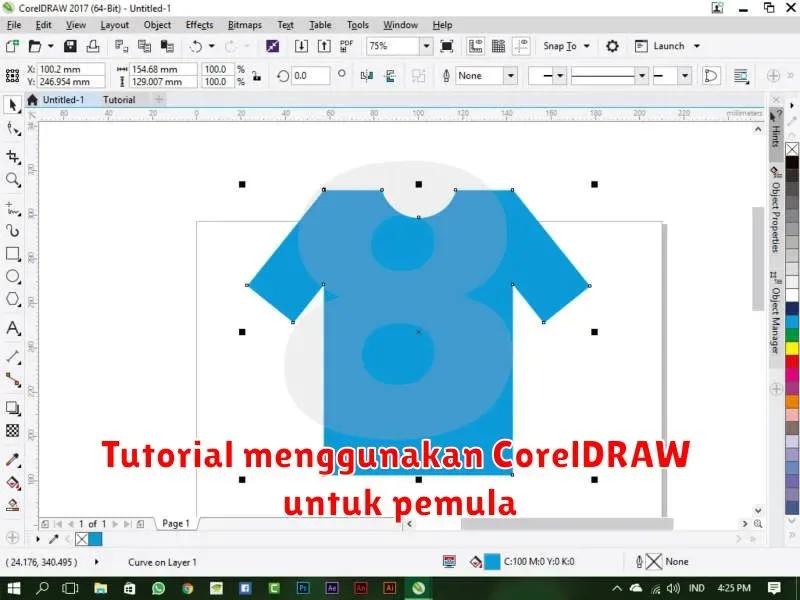Open the Object menu
The height and width of the screenshot is (600, 800).
[157, 25]
